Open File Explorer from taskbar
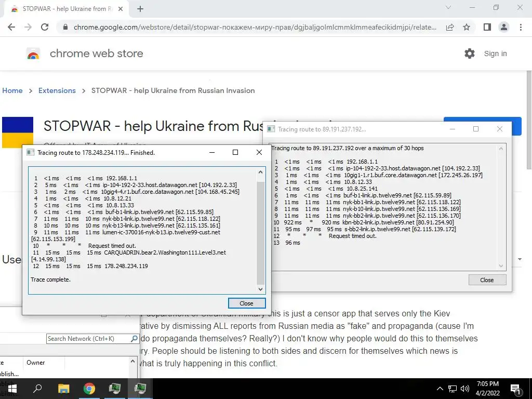 point(63,389)
